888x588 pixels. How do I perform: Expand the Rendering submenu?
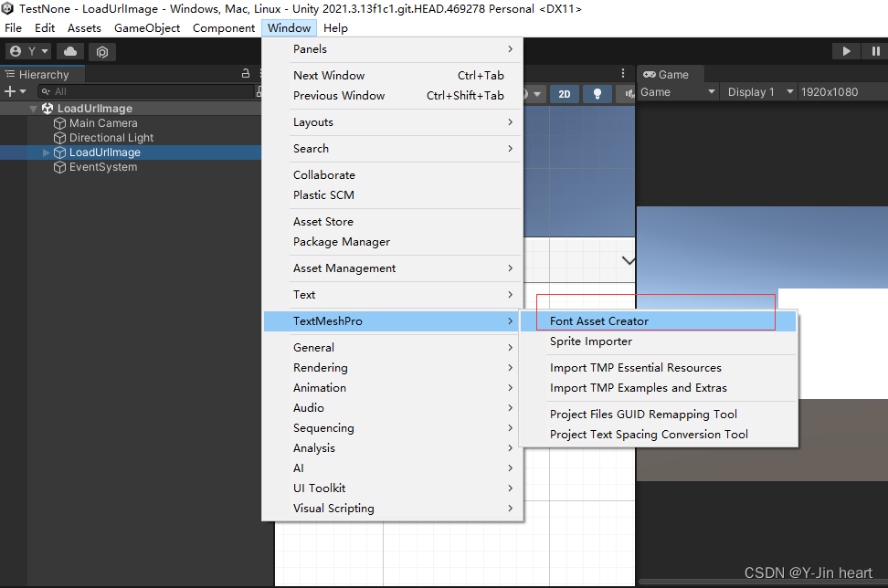tap(392, 367)
